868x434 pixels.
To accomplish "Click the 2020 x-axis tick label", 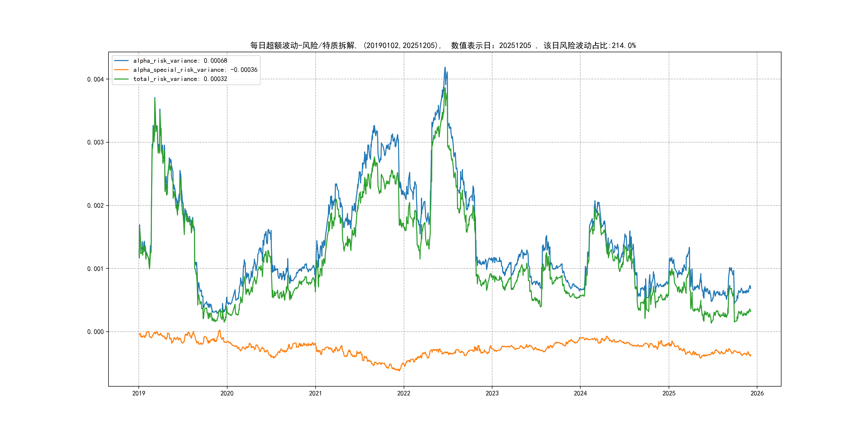I will pos(227,393).
